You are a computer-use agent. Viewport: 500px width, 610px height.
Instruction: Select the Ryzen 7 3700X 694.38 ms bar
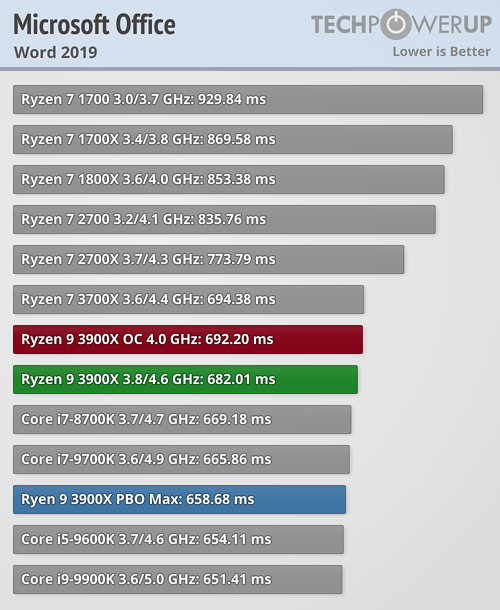188,300
